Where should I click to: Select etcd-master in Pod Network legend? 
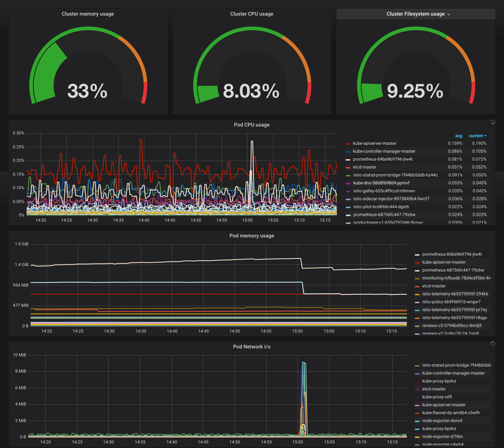(x=434, y=389)
